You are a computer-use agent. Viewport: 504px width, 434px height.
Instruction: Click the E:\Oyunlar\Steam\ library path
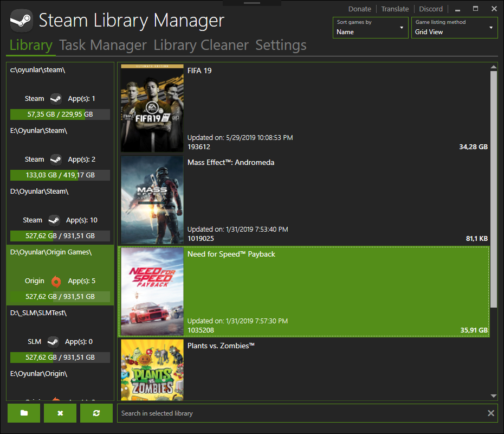(38, 131)
